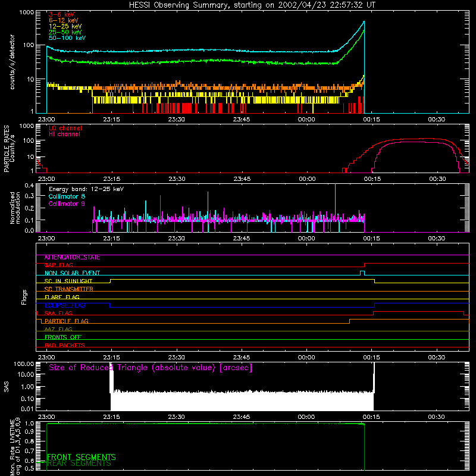Click 23:45 under the modulation panel

pos(242,239)
